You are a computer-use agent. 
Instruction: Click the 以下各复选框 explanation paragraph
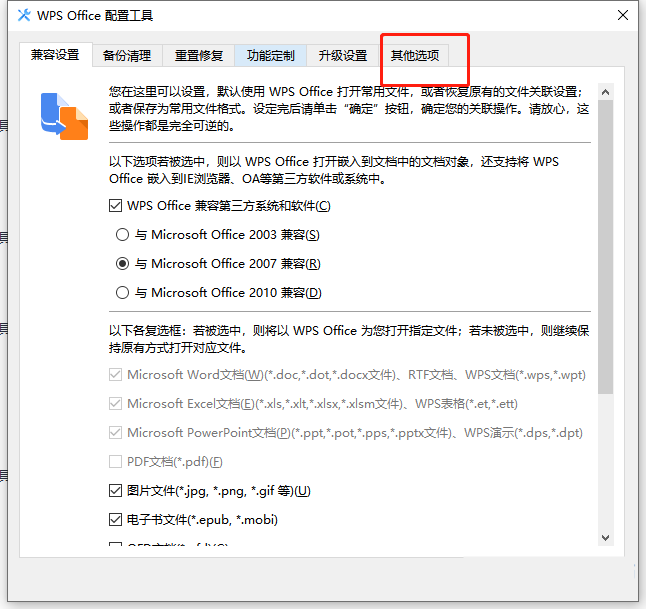[x=349, y=339]
